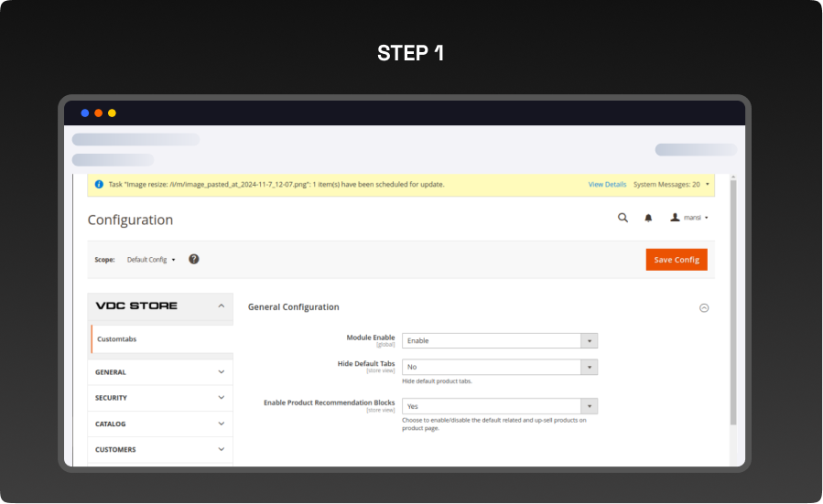Screen dimensions: 823x504
Task: Expand the System Messages dropdown arrow
Action: [x=708, y=184]
